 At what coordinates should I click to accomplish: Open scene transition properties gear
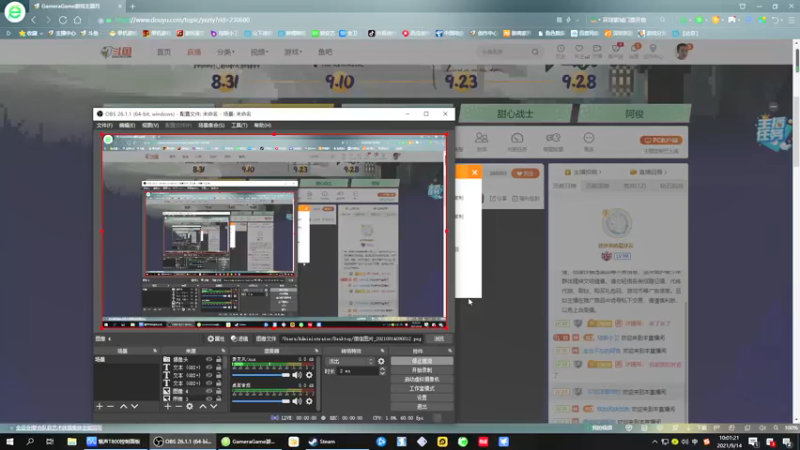point(381,361)
